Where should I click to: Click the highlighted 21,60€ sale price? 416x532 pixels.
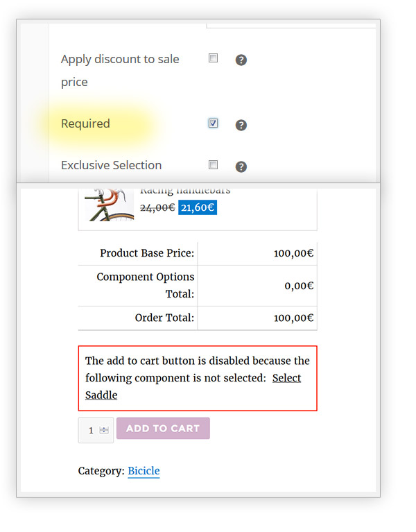[x=198, y=207]
